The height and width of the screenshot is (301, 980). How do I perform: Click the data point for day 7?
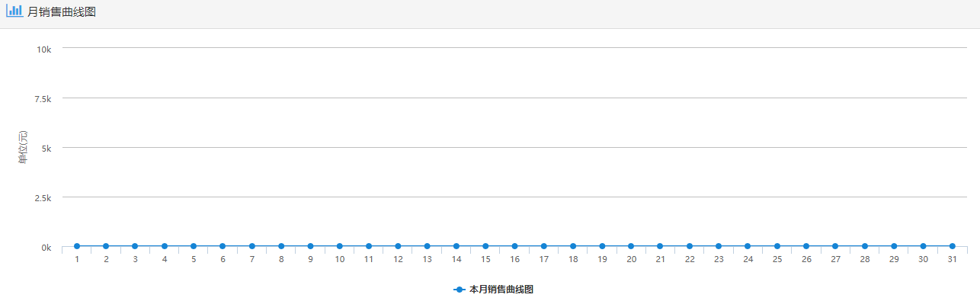coord(252,246)
